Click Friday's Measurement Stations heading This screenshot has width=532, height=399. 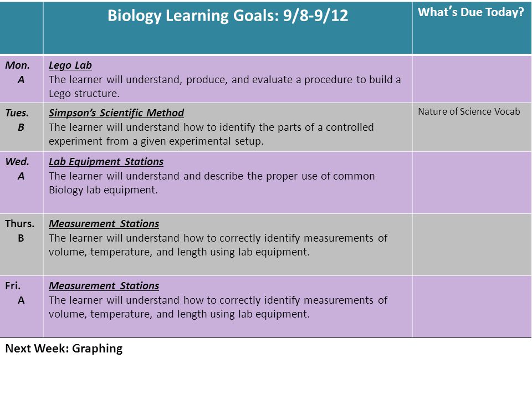pyautogui.click(x=104, y=286)
